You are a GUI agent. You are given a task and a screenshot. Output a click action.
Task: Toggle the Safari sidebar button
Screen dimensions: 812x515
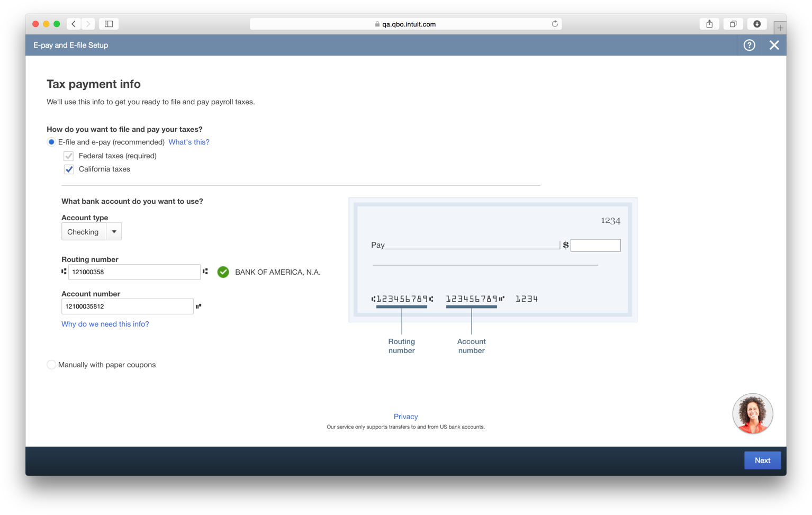click(x=109, y=24)
